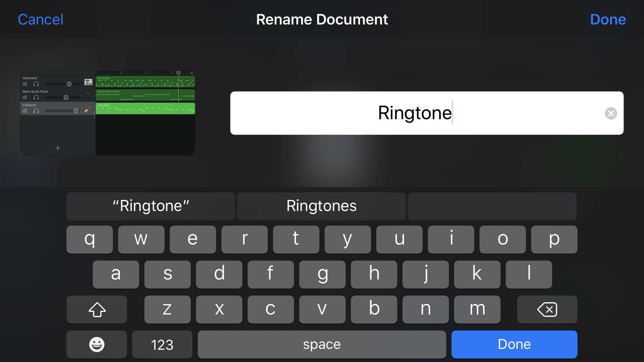Tap the Retro Synth Pluck keyboard icon
Screen dimensions: 644x362
pos(88,95)
